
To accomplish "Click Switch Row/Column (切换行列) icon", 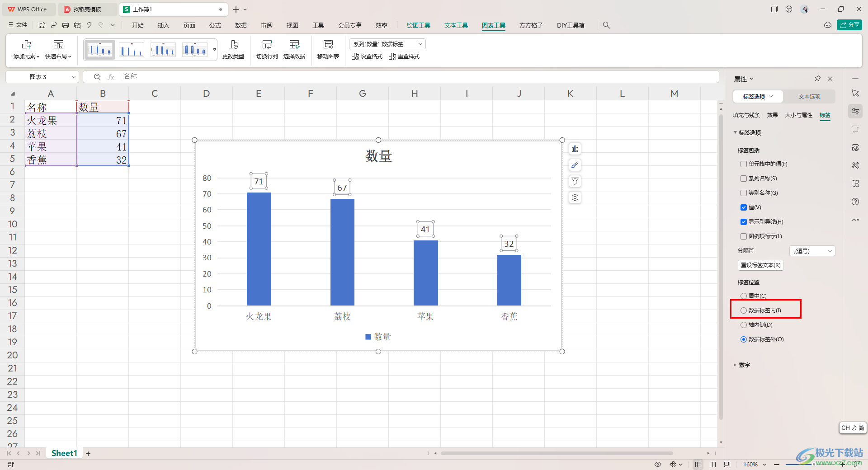I will [267, 50].
